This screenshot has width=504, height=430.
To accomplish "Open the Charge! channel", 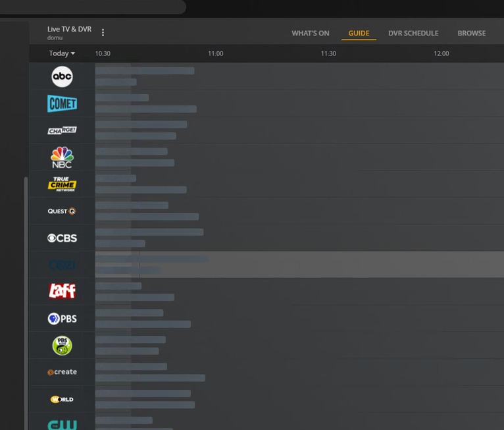I will (62, 130).
